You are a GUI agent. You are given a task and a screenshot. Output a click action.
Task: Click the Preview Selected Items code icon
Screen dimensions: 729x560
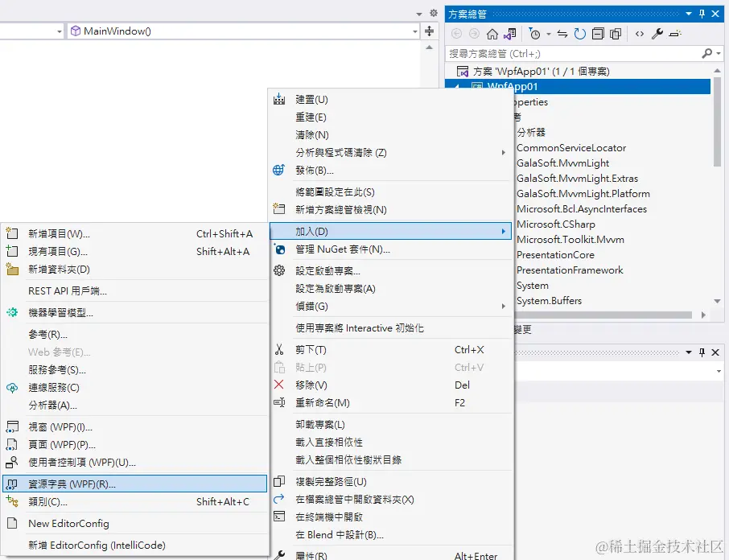640,33
